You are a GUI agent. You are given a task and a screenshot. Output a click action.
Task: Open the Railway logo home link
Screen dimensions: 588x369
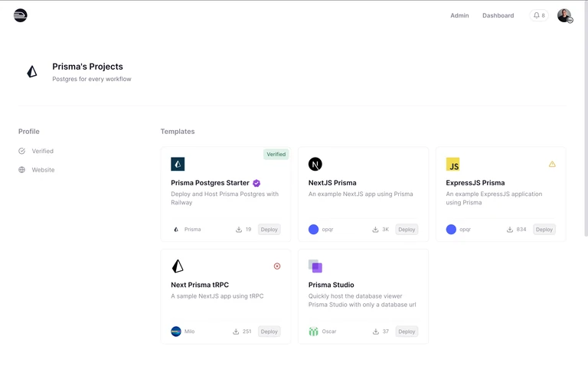20,15
